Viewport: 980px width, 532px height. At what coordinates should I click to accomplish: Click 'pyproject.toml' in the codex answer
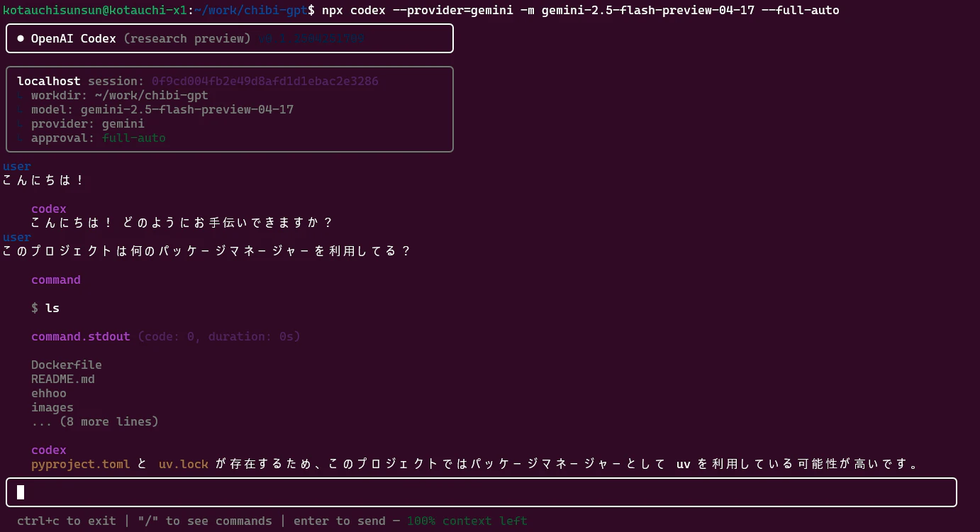81,464
